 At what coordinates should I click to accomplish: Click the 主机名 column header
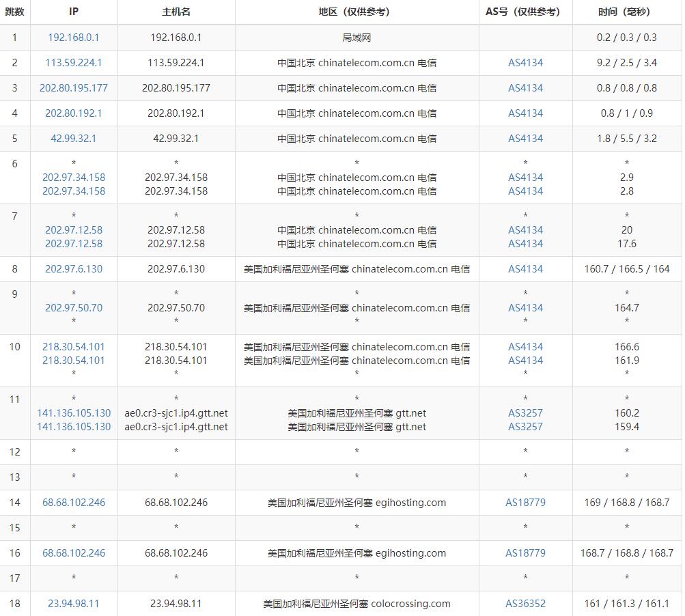point(176,12)
